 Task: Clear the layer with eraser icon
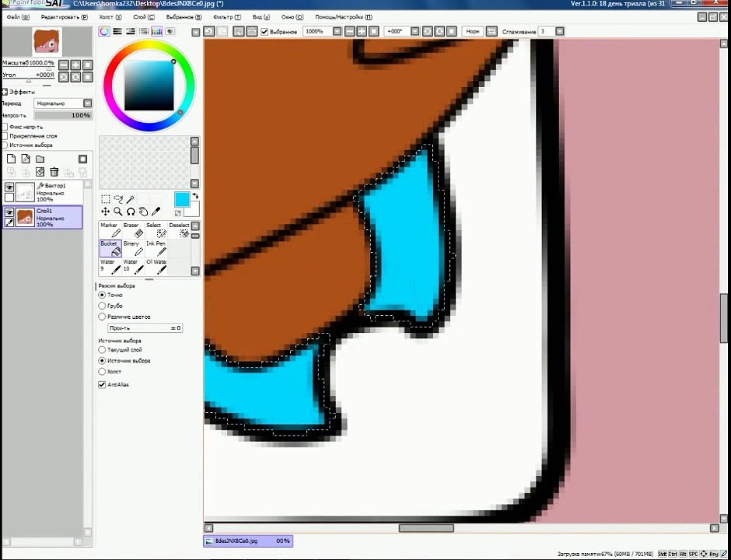40,172
